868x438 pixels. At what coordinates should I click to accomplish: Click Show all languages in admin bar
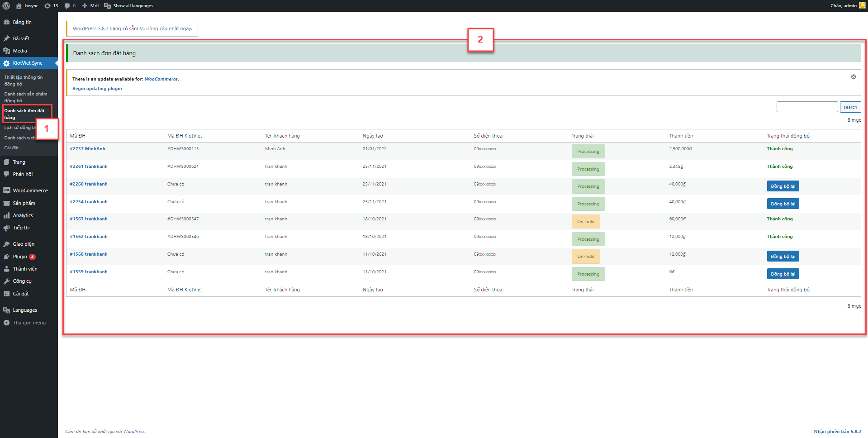click(133, 6)
